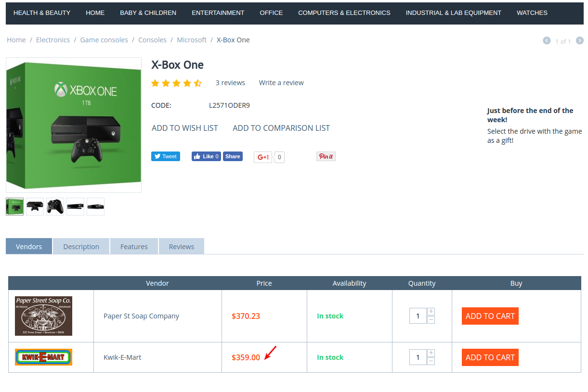The image size is (588, 392).
Task: Open the Office category menu
Action: click(271, 13)
